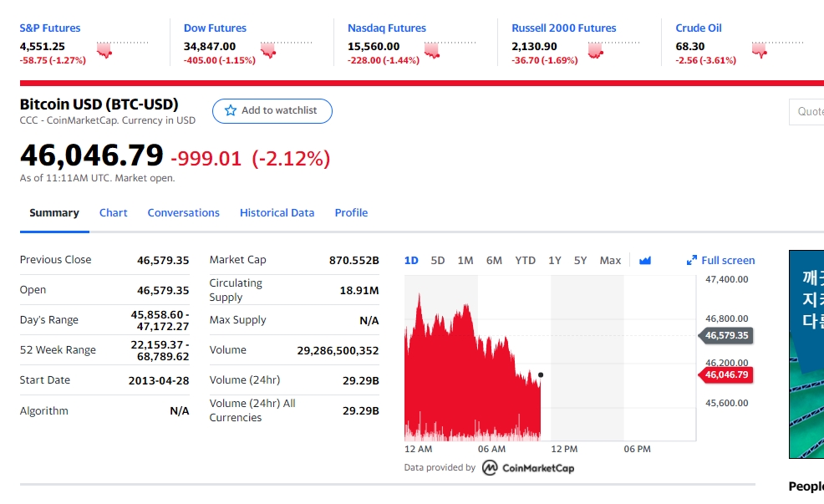Go to the Historical Data tab
This screenshot has width=824, height=504.
click(x=277, y=213)
